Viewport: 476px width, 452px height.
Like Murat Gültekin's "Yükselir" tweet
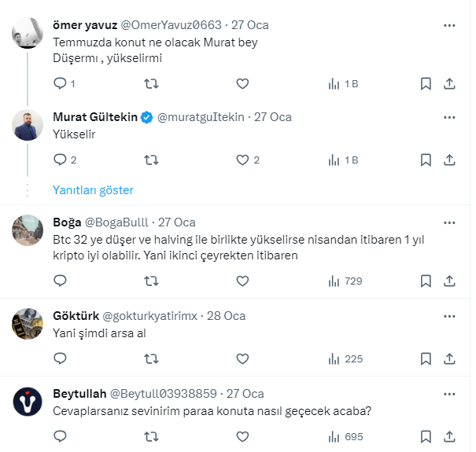click(x=243, y=160)
